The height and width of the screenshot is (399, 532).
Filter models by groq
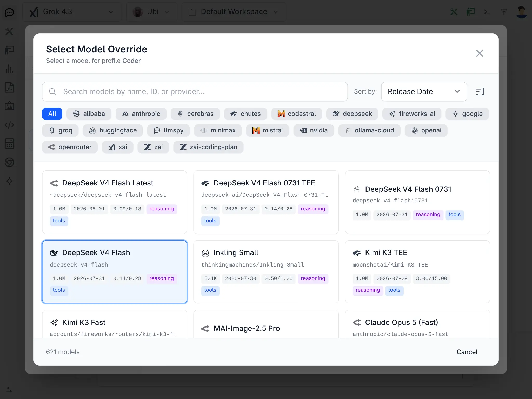click(60, 130)
